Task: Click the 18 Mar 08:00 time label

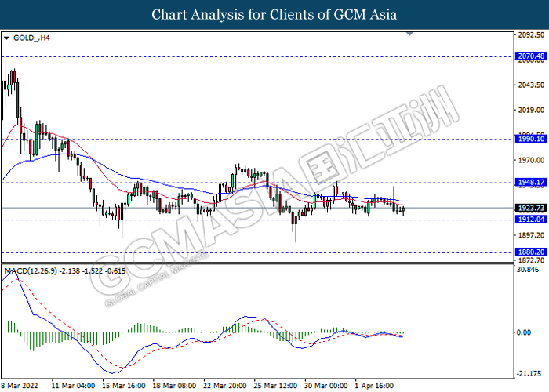Action: (x=174, y=386)
